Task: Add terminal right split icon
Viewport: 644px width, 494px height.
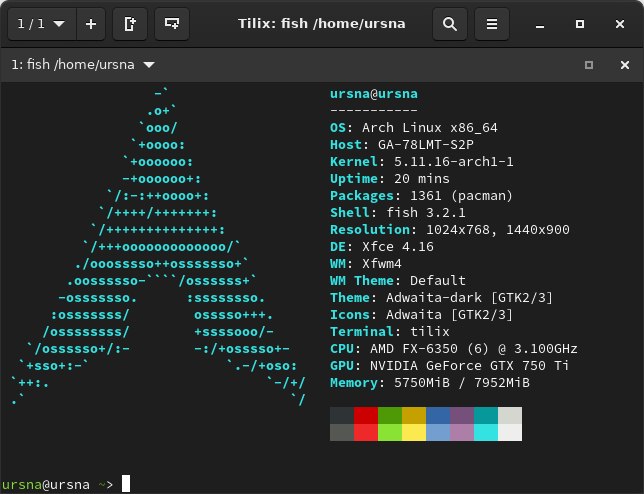Action: click(x=130, y=24)
